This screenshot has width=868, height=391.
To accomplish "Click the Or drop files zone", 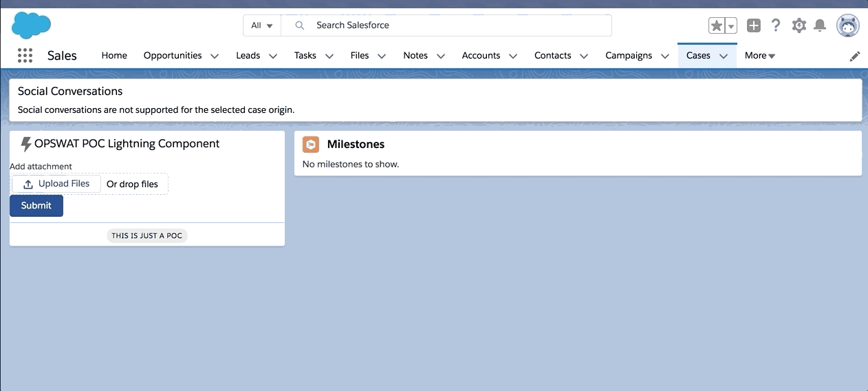I will [x=132, y=184].
